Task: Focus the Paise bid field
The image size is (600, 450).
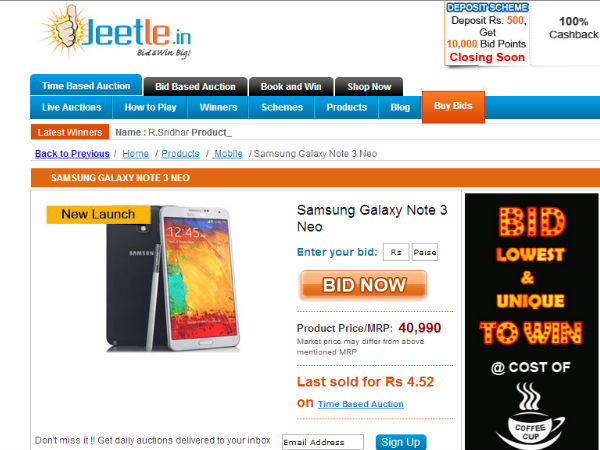Action: tap(425, 252)
